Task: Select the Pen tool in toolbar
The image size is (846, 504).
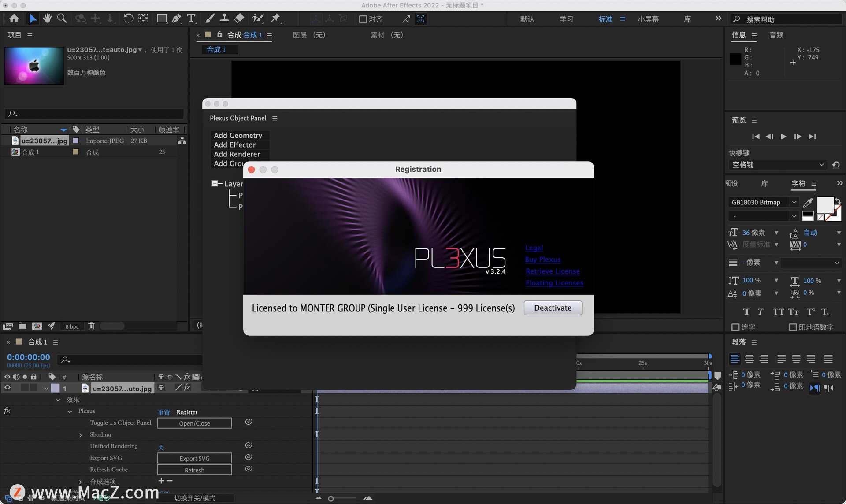Action: tap(176, 19)
